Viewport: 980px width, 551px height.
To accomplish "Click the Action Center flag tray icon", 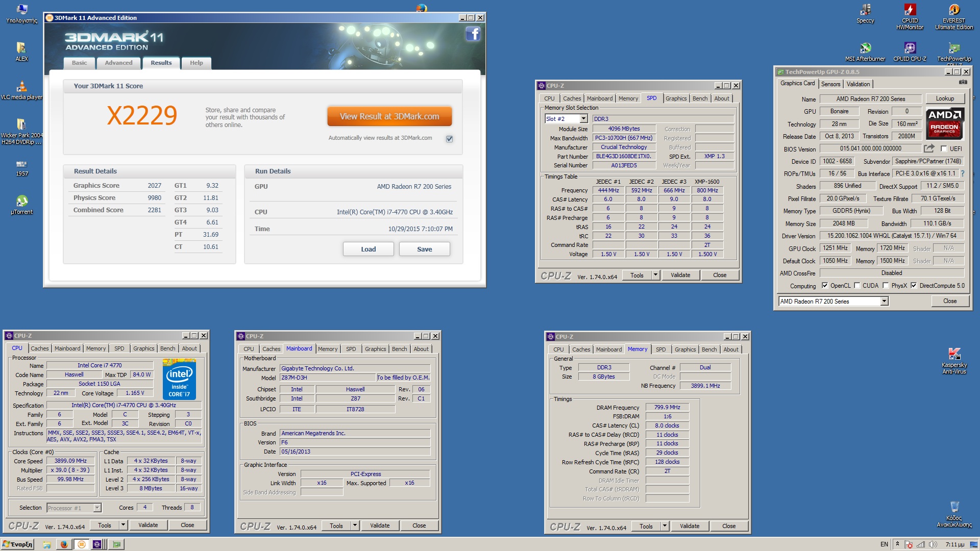I will 909,544.
